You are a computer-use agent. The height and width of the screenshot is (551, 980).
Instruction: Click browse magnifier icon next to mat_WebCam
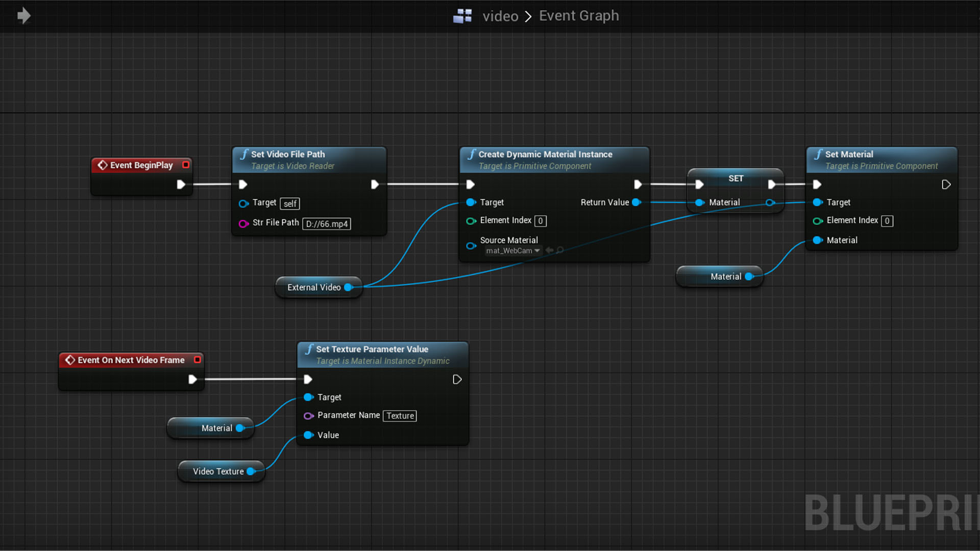click(x=560, y=250)
